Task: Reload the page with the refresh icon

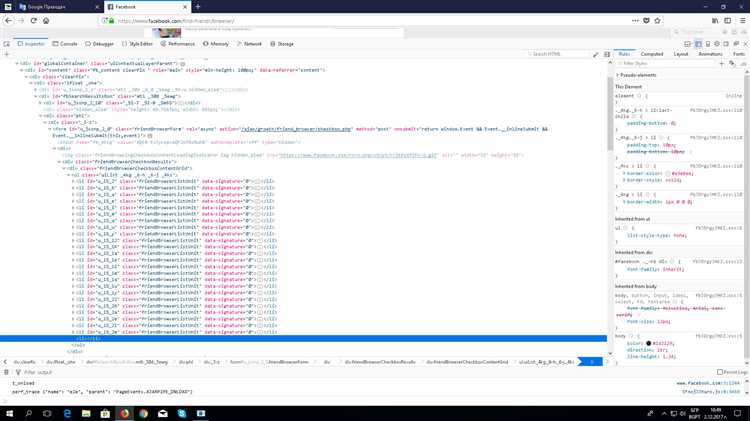Action: pos(33,21)
